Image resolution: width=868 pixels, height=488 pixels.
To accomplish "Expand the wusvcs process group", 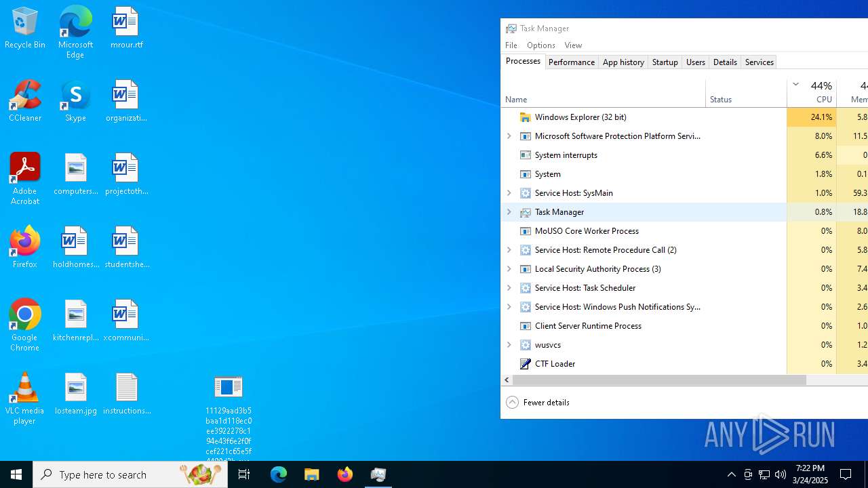I will [x=509, y=345].
